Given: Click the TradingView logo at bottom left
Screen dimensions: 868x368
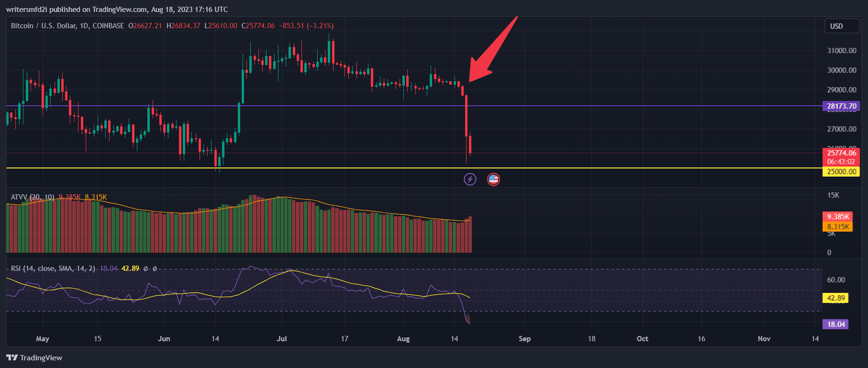Looking at the screenshot, I should 34,357.
